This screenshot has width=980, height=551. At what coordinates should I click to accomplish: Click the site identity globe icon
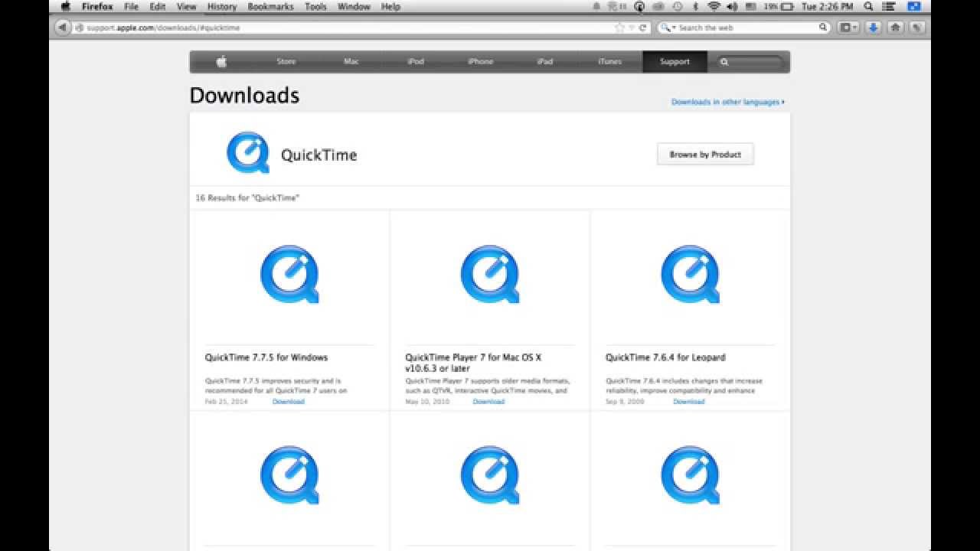pyautogui.click(x=79, y=28)
